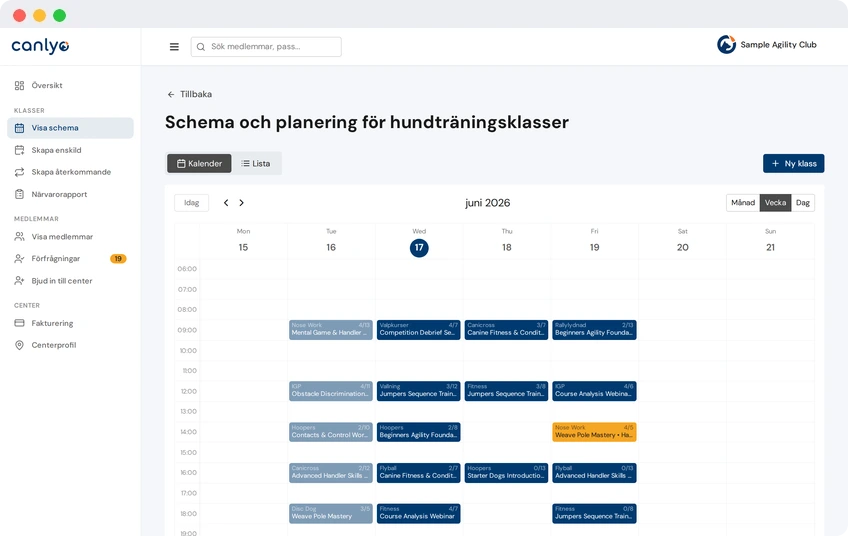
Task: Open Närvarorapport in the sidebar
Action: (x=70, y=194)
